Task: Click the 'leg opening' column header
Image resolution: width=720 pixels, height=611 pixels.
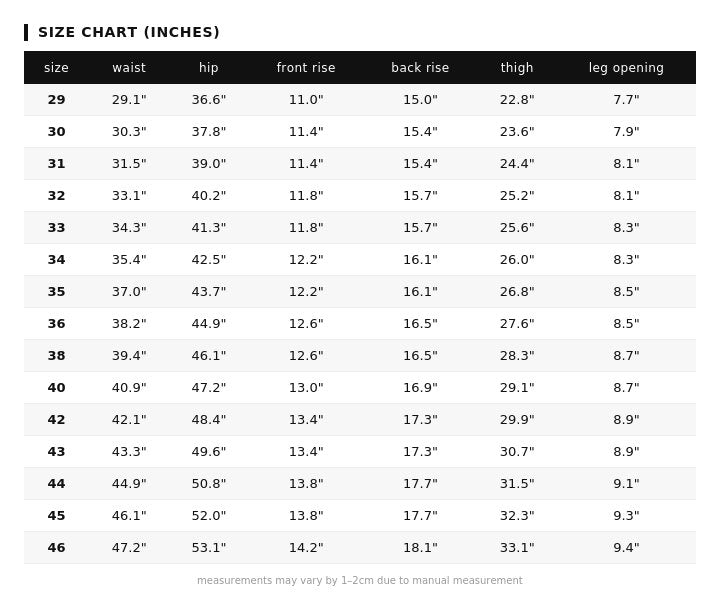Action: 626,68
